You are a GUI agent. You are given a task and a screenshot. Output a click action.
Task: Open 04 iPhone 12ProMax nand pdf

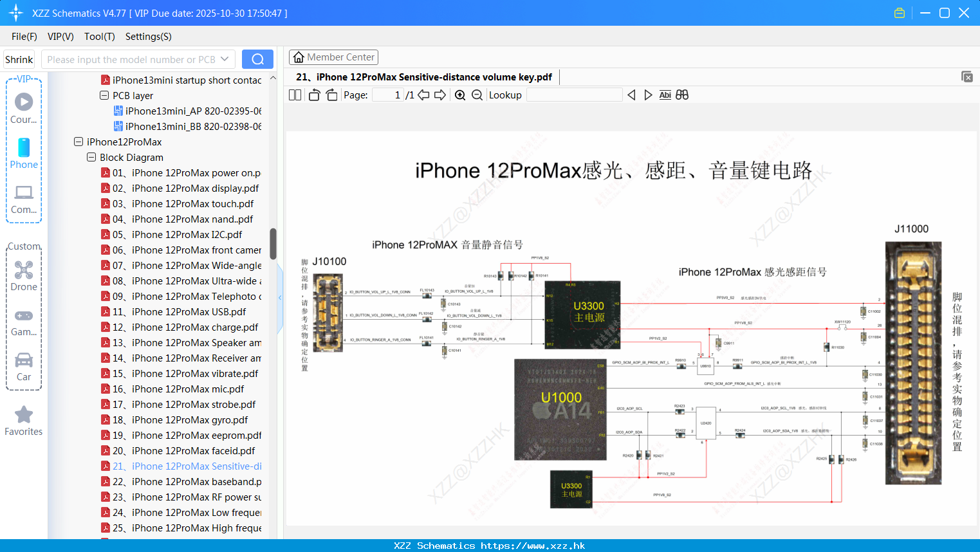(177, 219)
